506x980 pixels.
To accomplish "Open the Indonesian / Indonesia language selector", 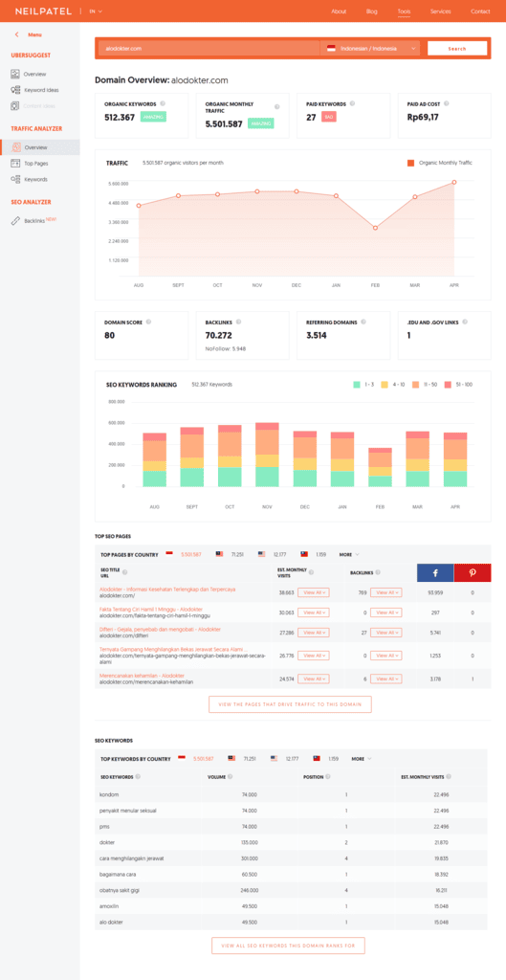I will (x=371, y=48).
